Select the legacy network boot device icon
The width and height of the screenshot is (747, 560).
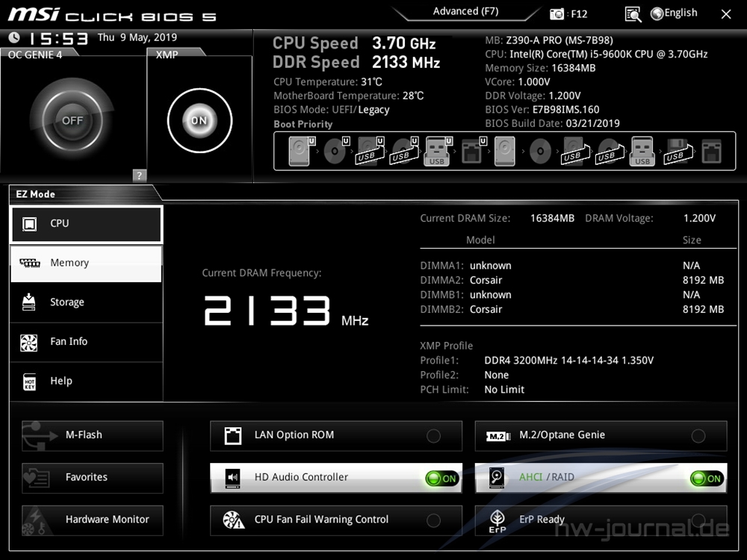point(711,152)
